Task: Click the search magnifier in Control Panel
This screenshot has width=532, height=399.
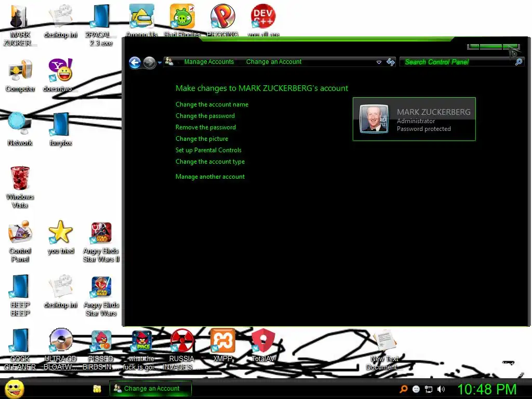Action: (518, 62)
